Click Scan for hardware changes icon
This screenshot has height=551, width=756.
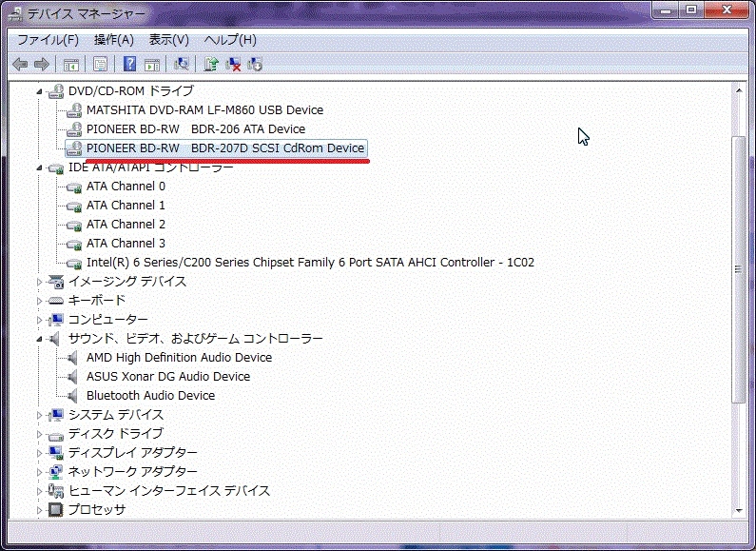point(182,64)
